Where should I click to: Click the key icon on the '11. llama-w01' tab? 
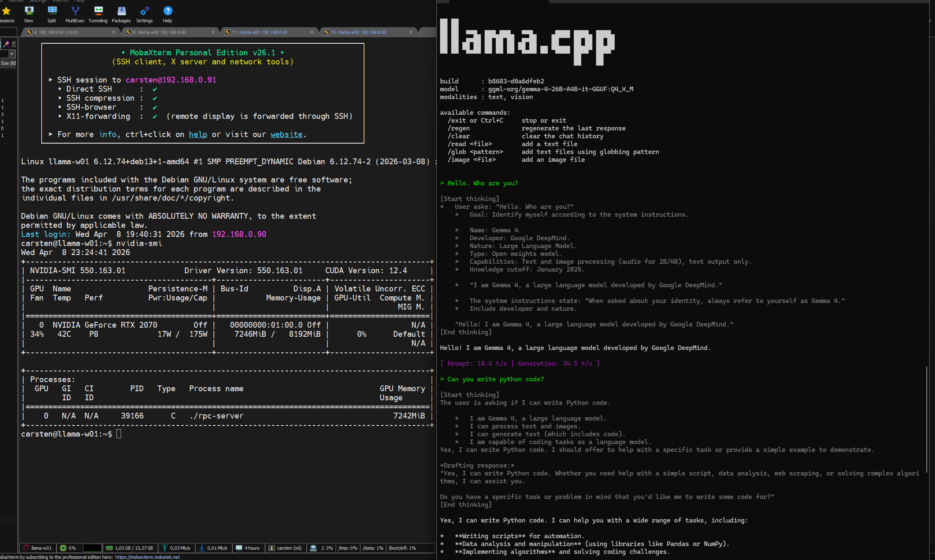pos(227,32)
